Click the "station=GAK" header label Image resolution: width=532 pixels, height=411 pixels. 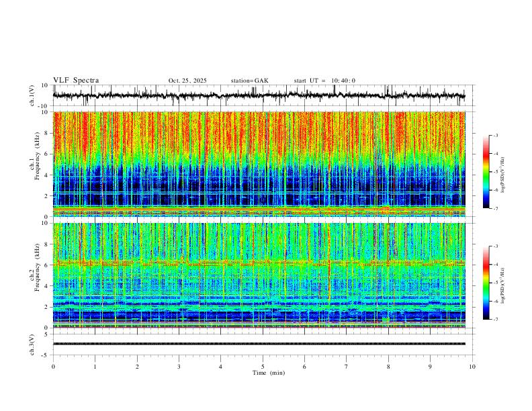coord(249,81)
